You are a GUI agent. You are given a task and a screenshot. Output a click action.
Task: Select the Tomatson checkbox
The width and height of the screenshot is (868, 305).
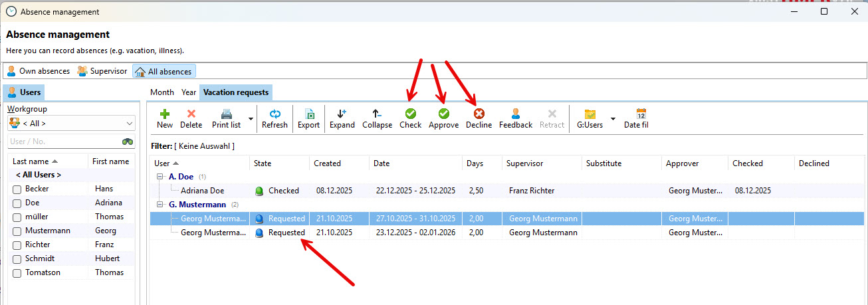click(x=17, y=273)
